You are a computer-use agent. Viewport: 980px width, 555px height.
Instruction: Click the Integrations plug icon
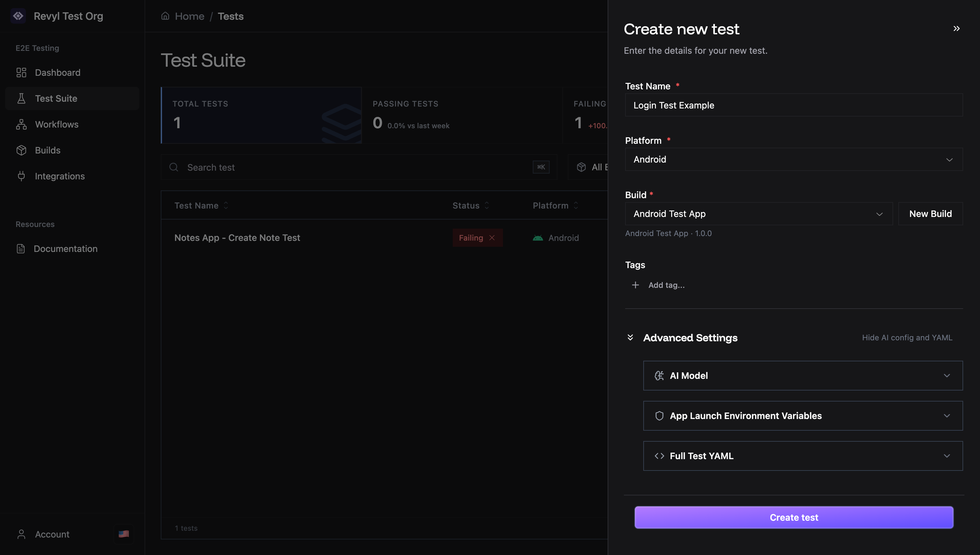tap(21, 176)
